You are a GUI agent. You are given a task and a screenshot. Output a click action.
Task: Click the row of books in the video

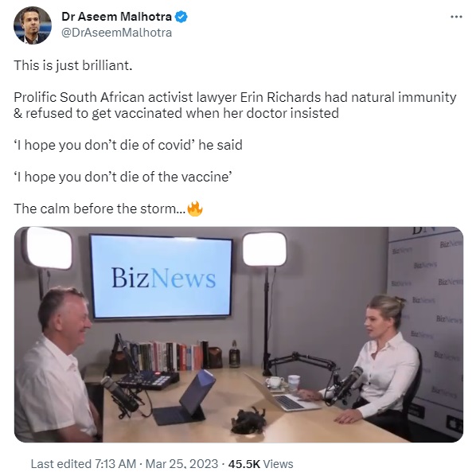pyautogui.click(x=169, y=356)
